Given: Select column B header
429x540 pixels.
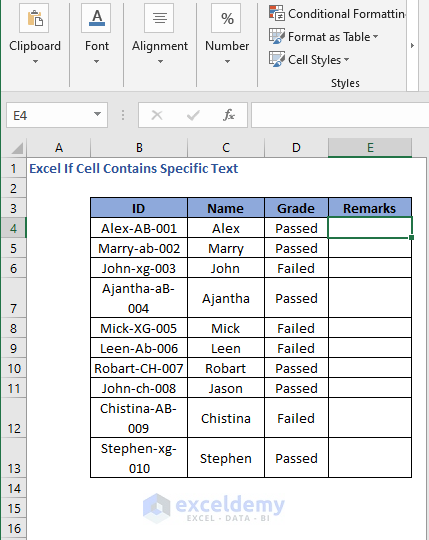Looking at the screenshot, I should click(139, 148).
